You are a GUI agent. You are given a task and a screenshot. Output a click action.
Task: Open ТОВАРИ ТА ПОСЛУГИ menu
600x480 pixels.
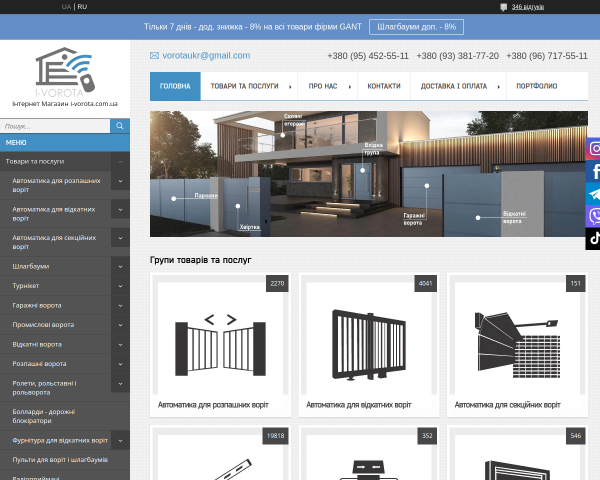pos(249,86)
